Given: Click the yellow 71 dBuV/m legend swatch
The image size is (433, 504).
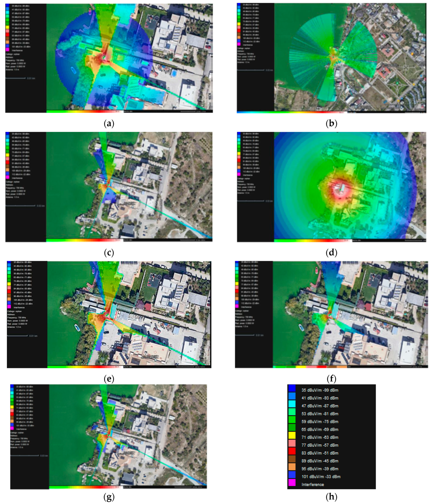Looking at the screenshot, I should pos(292,435).
